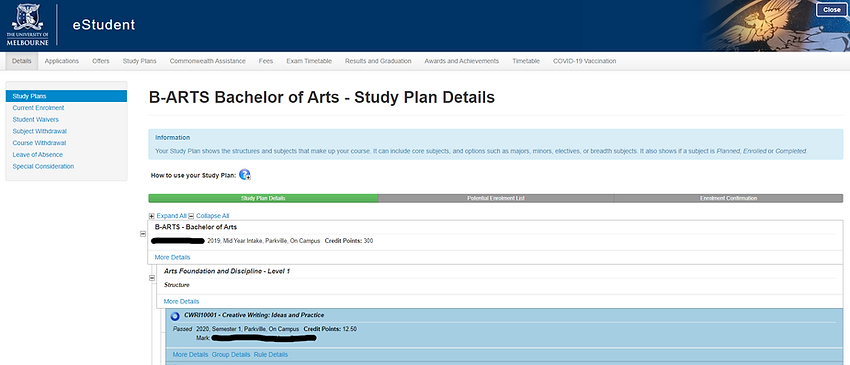The width and height of the screenshot is (850, 365).
Task: Click the Expand All link
Action: pos(171,216)
